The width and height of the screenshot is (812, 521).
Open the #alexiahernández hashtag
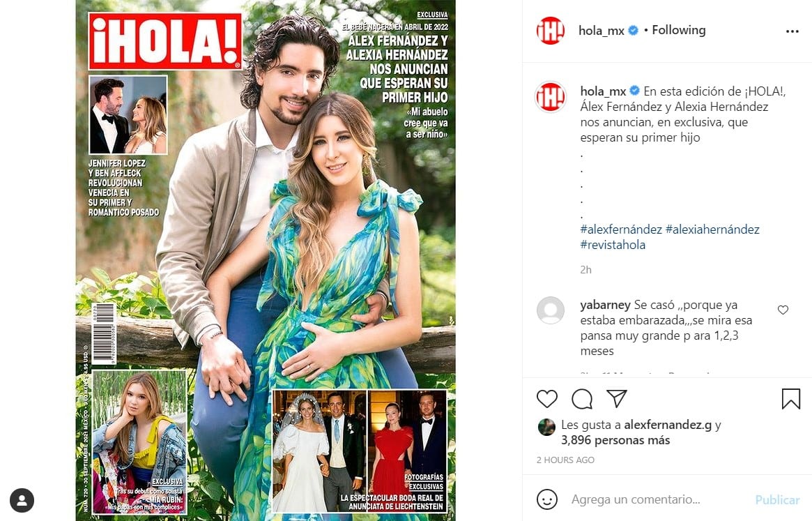[x=712, y=229]
